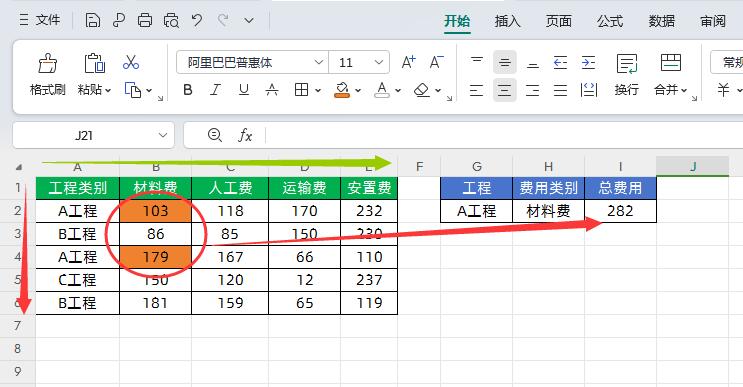
Task: Click the Cut scissors icon
Action: click(x=131, y=63)
